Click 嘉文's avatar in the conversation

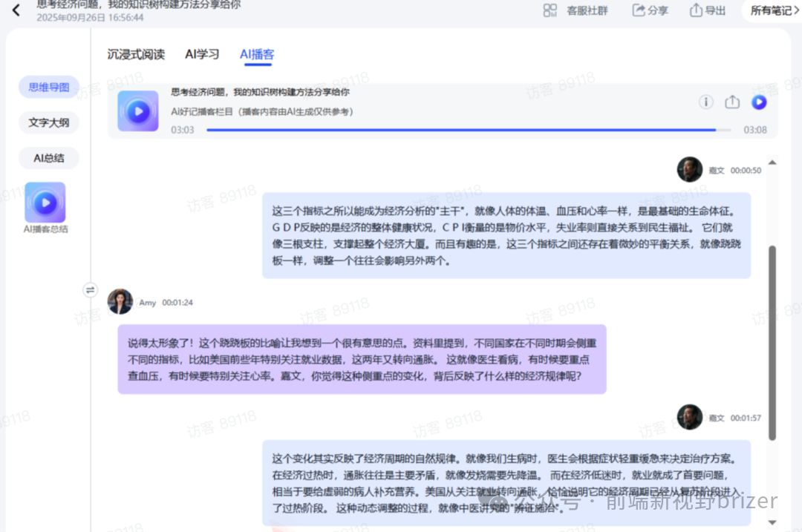[689, 169]
